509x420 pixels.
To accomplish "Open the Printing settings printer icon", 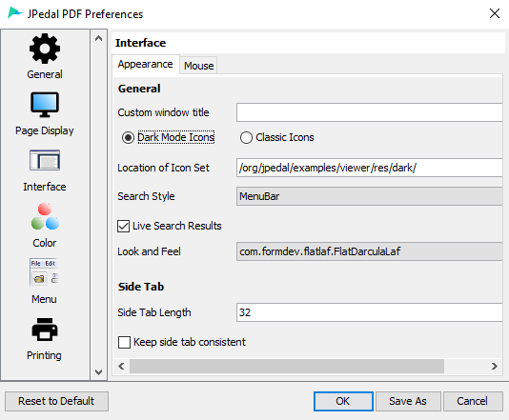I will click(x=45, y=330).
